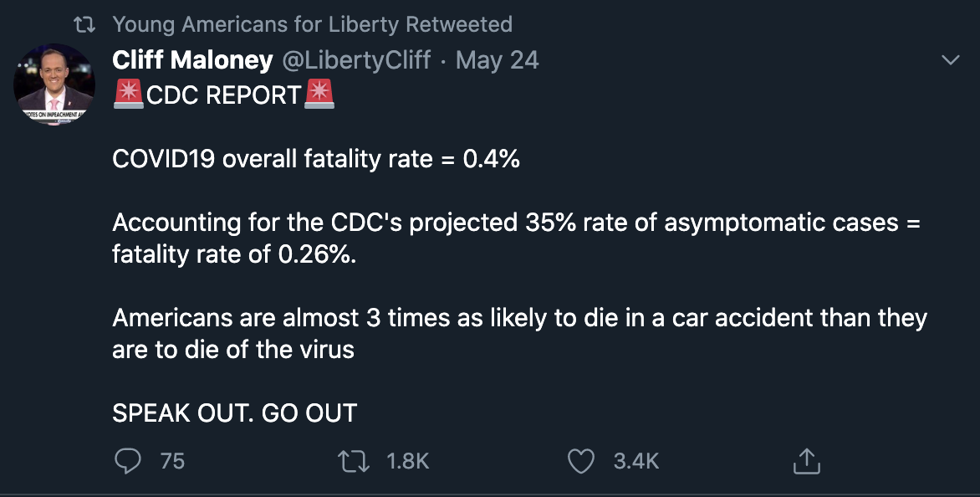Click the @LibertyCliff handle
The image size is (980, 497).
356,60
